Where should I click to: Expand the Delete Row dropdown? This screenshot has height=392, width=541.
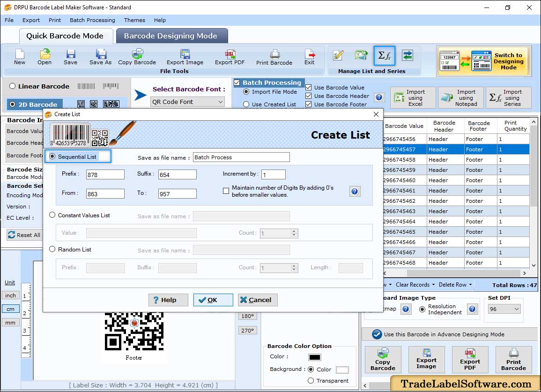click(x=470, y=285)
